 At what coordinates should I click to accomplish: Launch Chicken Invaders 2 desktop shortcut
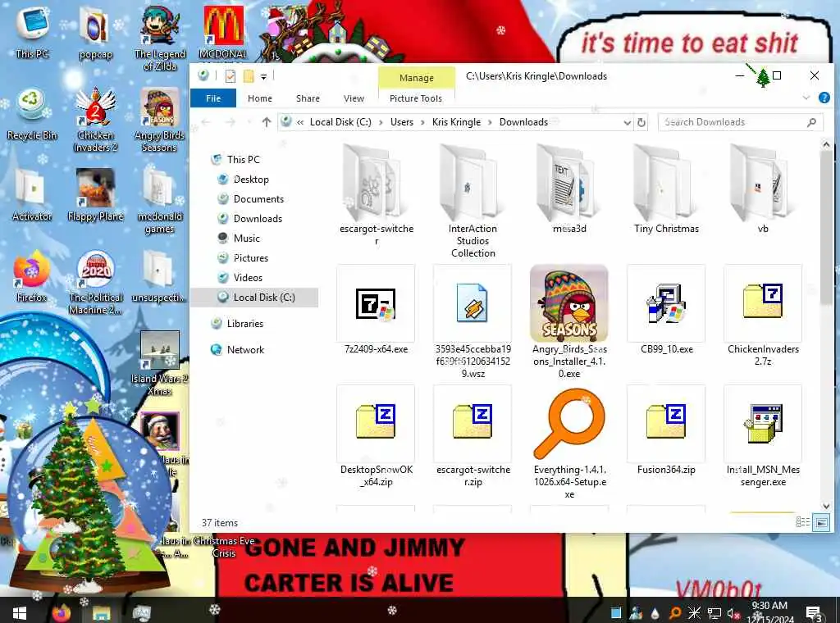[x=95, y=120]
